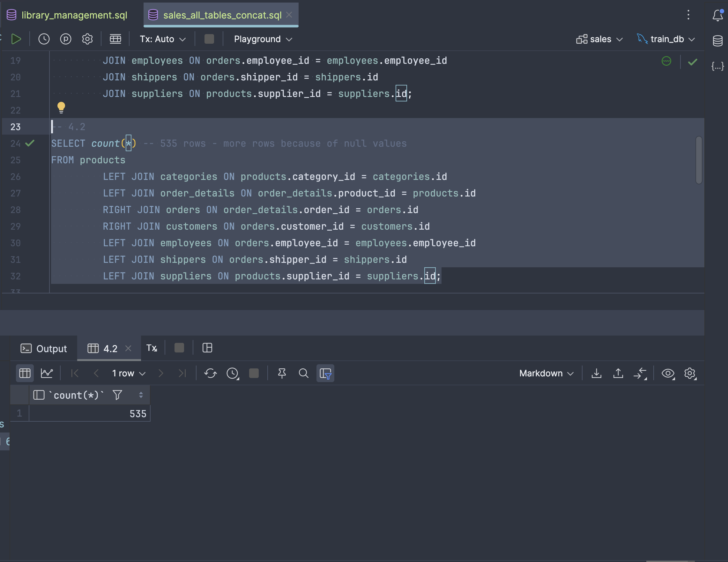The image size is (728, 562).
Task: Click the export data download icon
Action: [x=596, y=373]
